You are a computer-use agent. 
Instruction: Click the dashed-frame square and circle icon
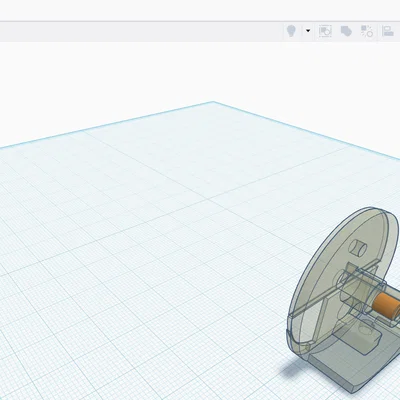(x=325, y=31)
